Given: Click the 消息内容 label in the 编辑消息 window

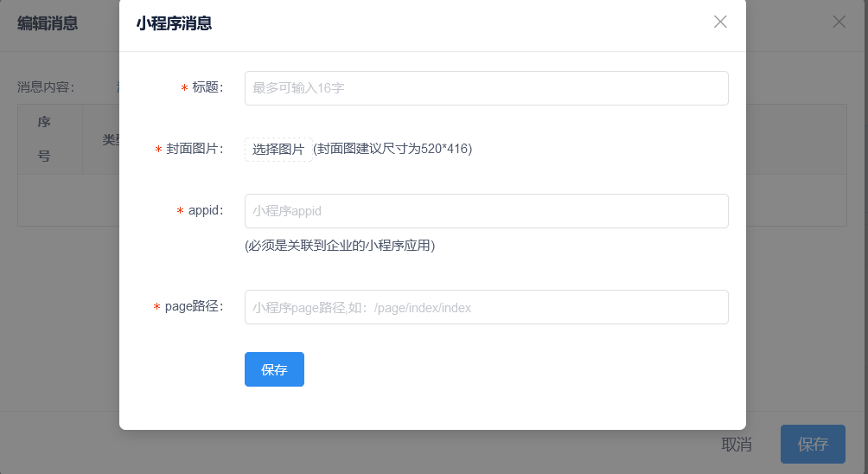Looking at the screenshot, I should pyautogui.click(x=46, y=87).
